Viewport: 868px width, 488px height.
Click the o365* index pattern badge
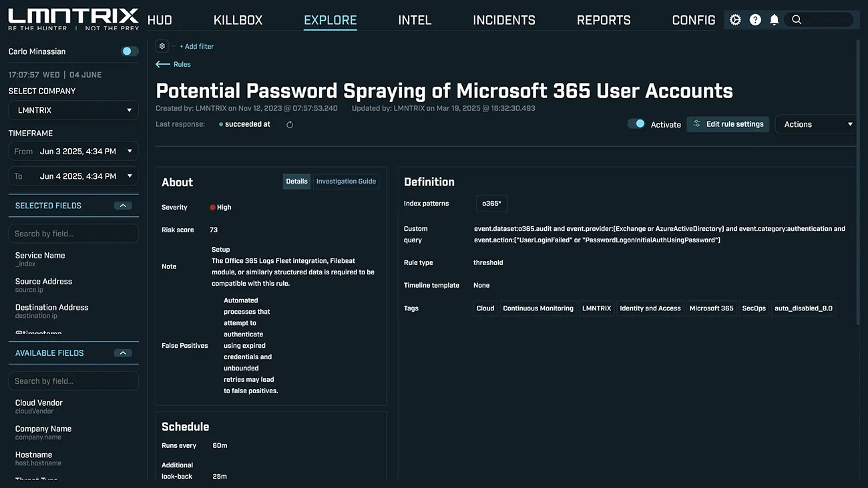pos(491,204)
